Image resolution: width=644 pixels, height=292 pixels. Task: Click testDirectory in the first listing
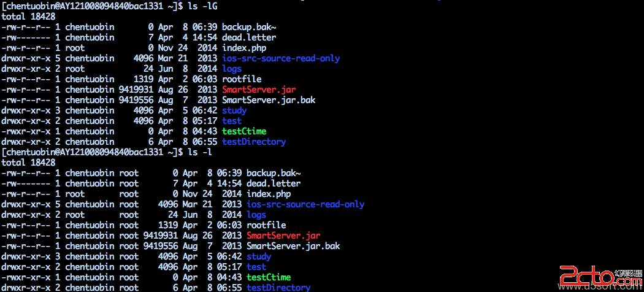[254, 142]
